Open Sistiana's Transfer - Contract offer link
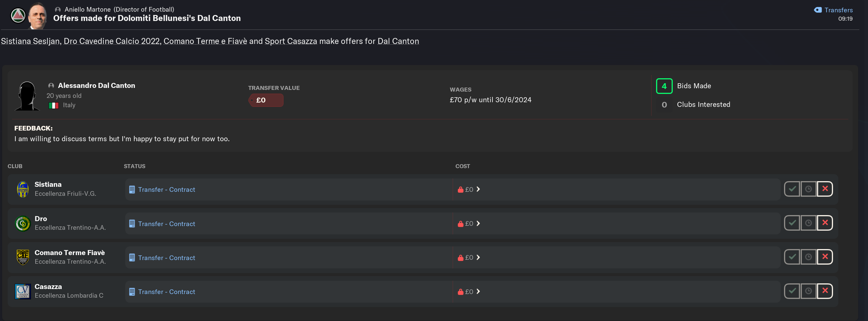Screen dimensions: 868x321 coord(167,189)
